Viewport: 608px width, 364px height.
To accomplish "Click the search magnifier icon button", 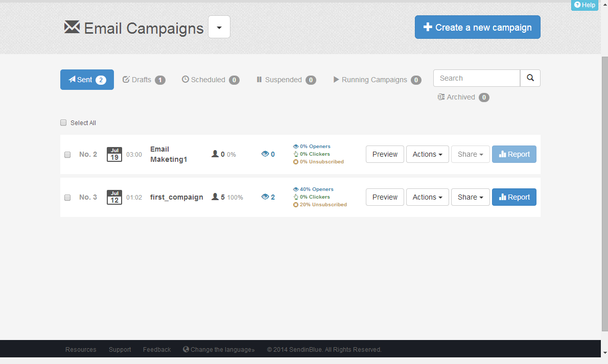I will click(x=530, y=78).
